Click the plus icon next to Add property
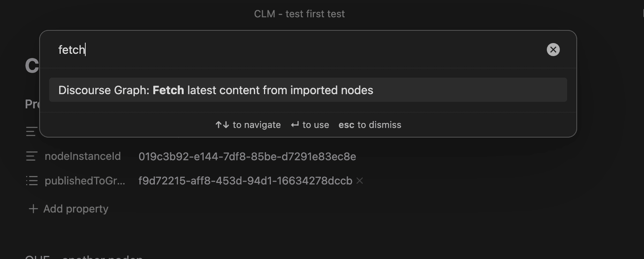Image resolution: width=644 pixels, height=259 pixels. coord(33,209)
